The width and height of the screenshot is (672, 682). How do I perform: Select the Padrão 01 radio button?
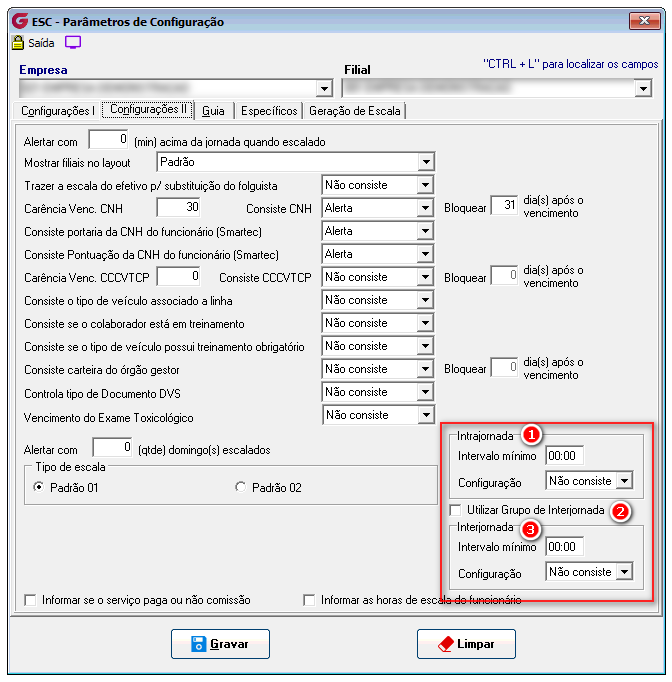[x=39, y=487]
